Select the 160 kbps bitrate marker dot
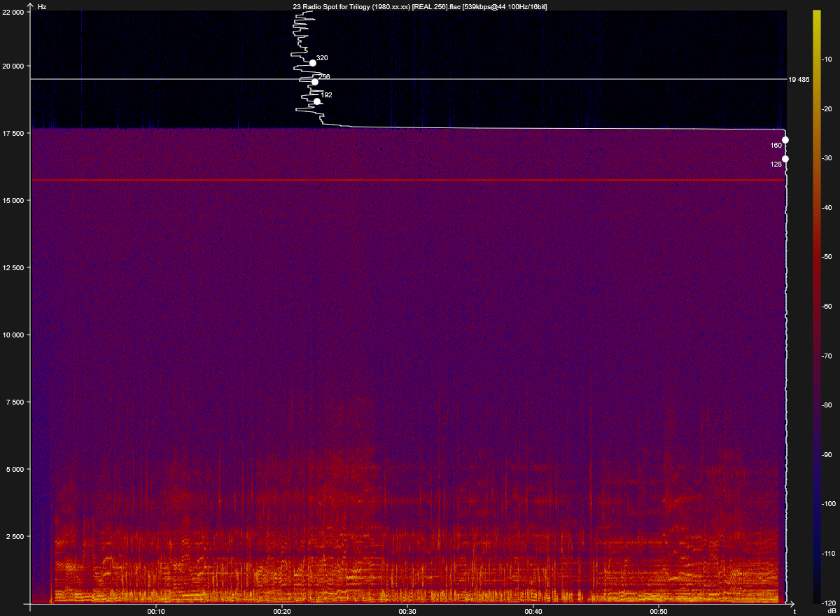Viewport: 840px width, 616px height. 785,140
